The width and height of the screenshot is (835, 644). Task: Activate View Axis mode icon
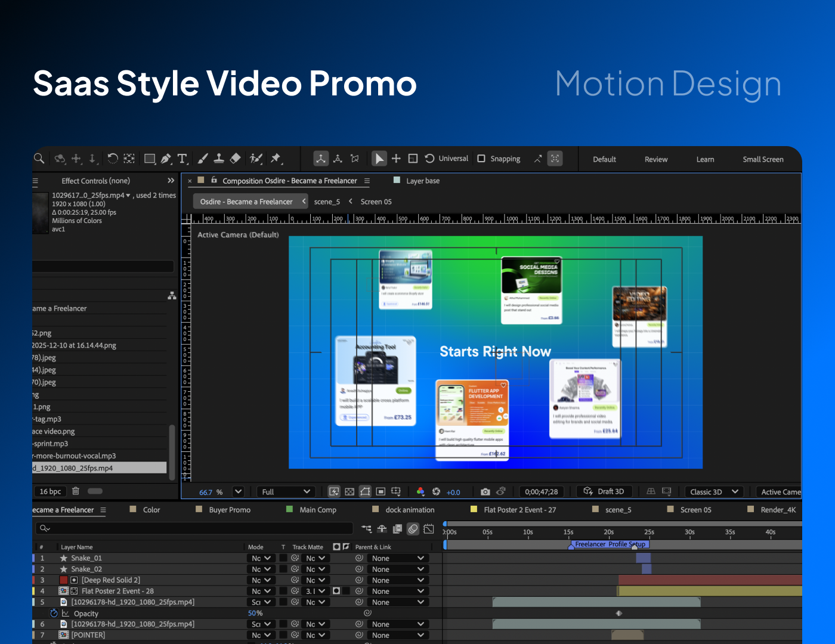[x=355, y=159]
